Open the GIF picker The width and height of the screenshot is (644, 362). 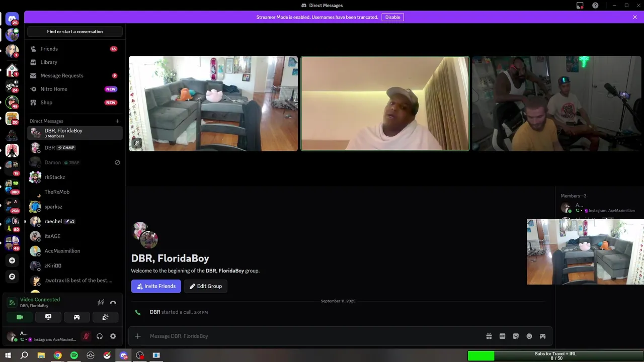(x=502, y=336)
